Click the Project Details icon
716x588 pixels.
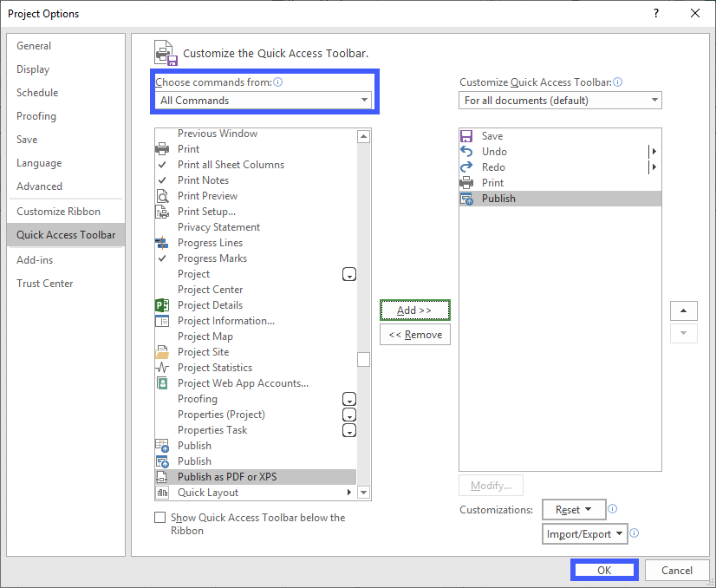162,305
